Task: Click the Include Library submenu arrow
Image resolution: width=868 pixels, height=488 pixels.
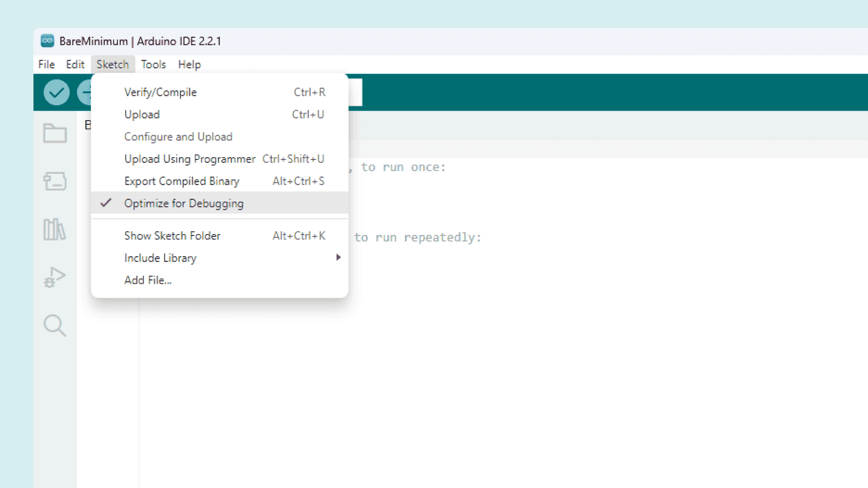Action: (x=338, y=258)
